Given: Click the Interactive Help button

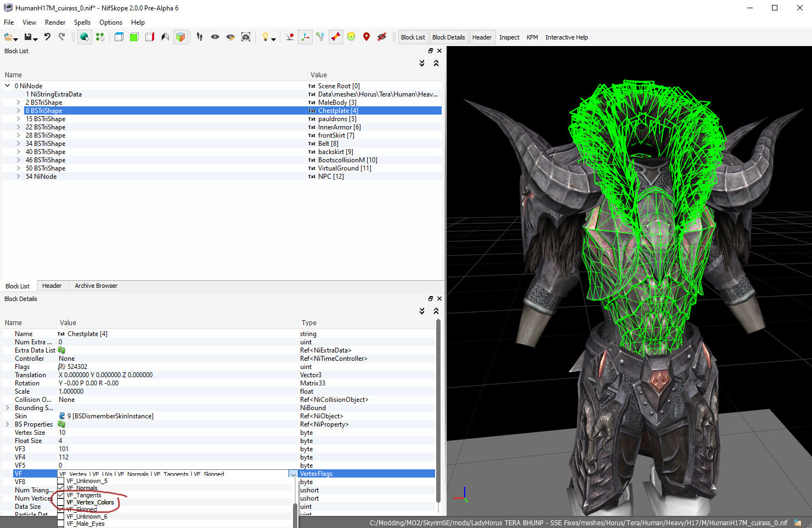Looking at the screenshot, I should coord(566,37).
